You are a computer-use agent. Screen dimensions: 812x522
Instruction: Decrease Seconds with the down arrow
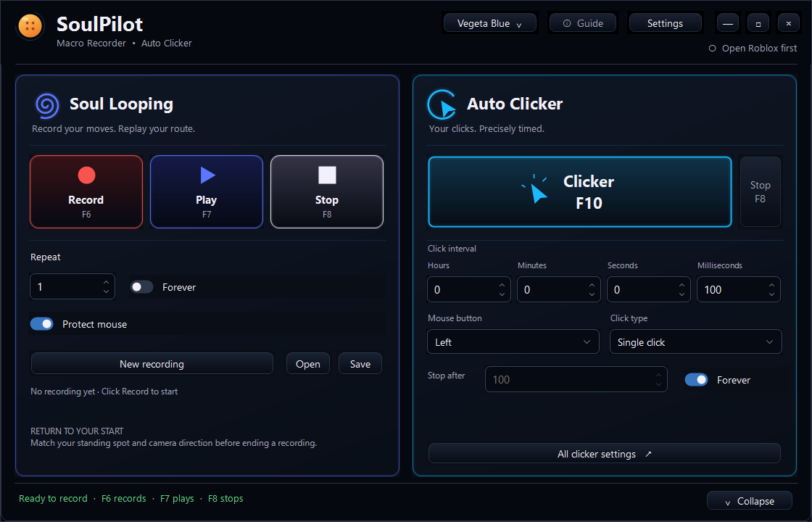pos(681,294)
